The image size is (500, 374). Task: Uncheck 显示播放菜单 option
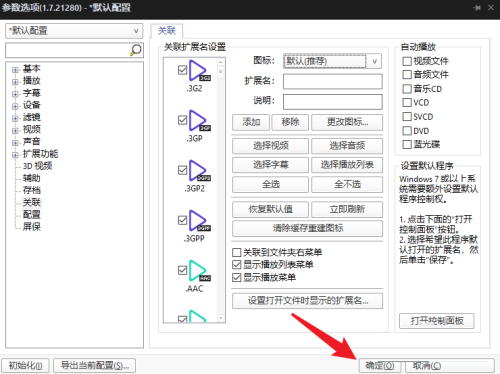[236, 277]
